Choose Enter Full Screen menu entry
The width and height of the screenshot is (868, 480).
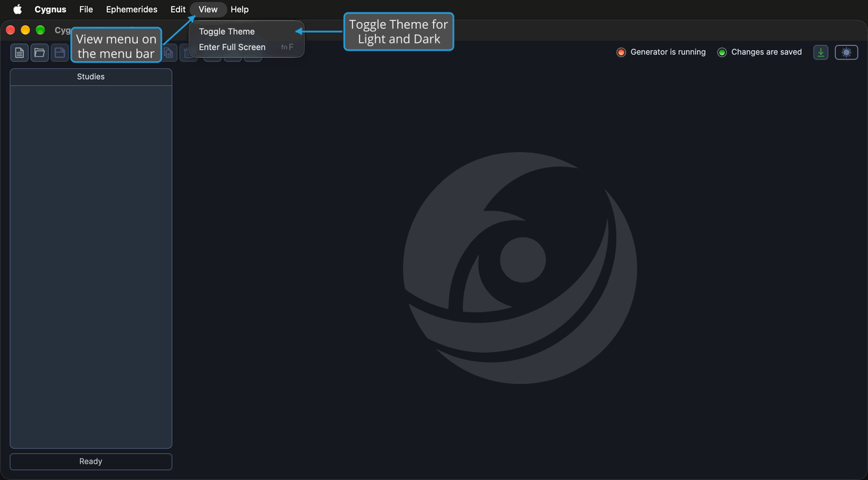coord(246,47)
